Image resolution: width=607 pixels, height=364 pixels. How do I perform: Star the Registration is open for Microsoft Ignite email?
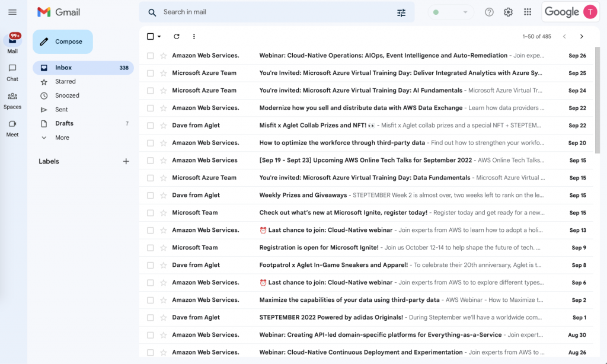pyautogui.click(x=164, y=247)
